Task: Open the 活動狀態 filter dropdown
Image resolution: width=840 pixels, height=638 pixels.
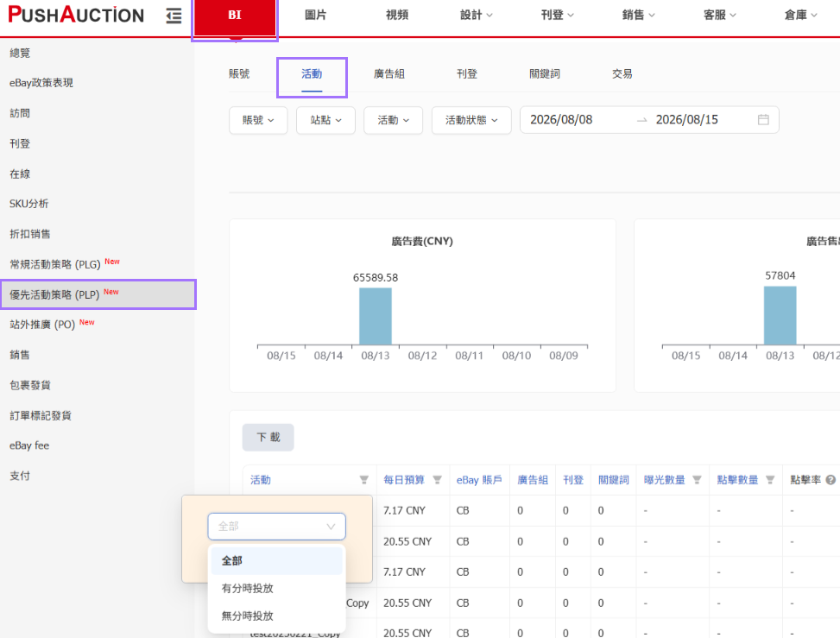Action: [471, 120]
